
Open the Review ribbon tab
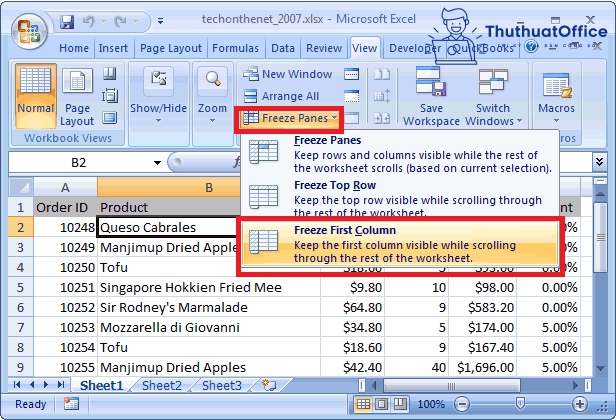click(x=324, y=48)
